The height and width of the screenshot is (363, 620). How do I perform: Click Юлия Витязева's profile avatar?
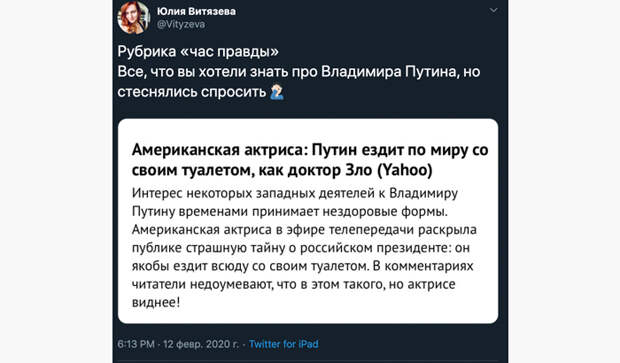[133, 17]
